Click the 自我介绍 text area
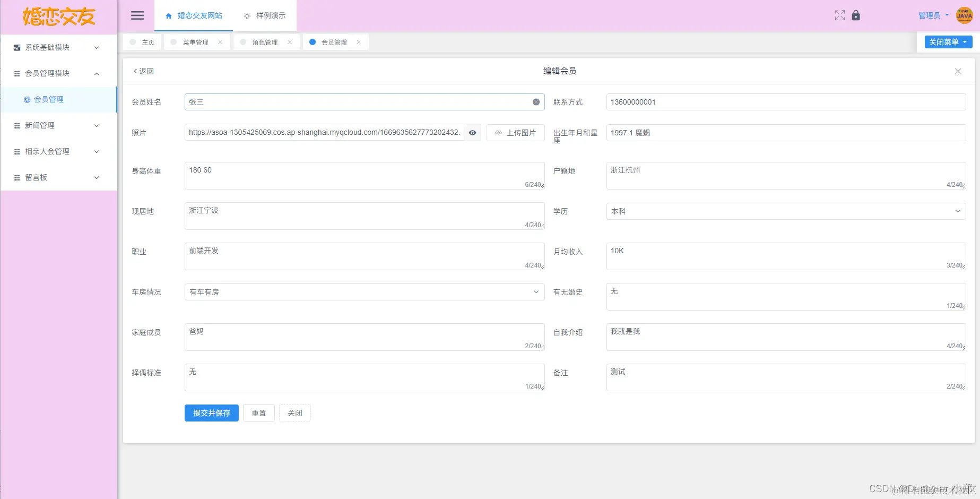The height and width of the screenshot is (499, 980). click(786, 337)
